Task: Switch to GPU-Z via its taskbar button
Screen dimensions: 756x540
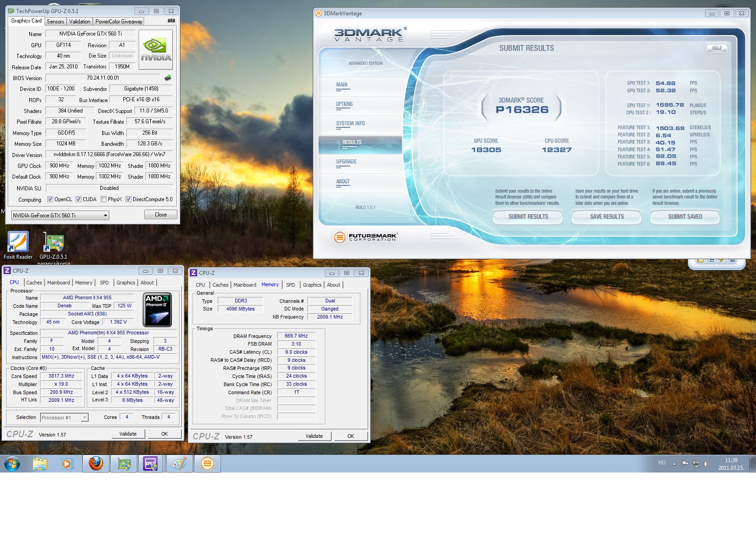Action: click(124, 463)
